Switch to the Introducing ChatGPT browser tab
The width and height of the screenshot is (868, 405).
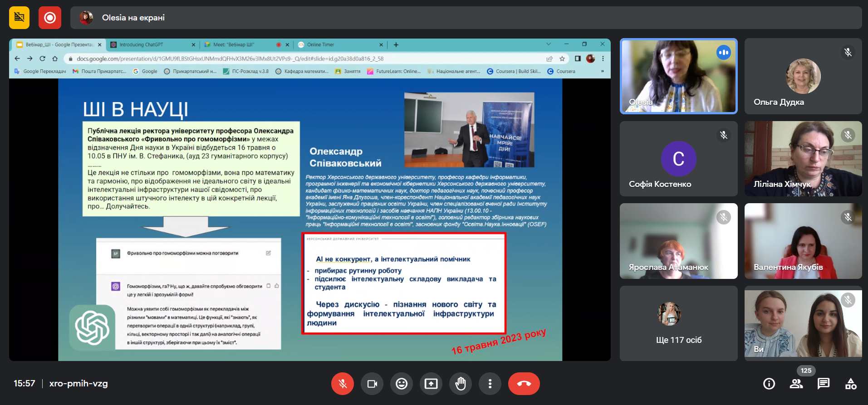150,44
